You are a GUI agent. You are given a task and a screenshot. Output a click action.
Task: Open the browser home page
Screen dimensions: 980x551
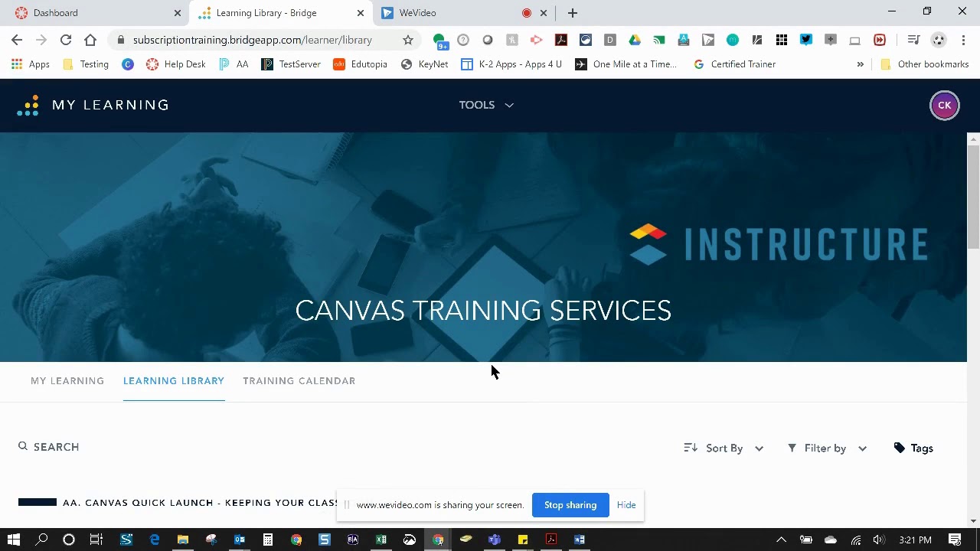coord(90,40)
